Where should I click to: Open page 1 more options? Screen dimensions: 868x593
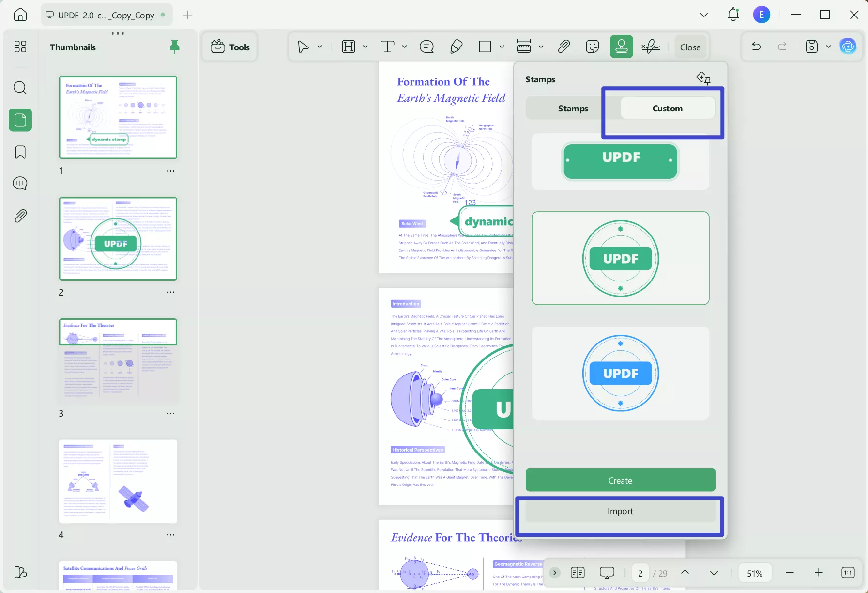[x=170, y=171]
